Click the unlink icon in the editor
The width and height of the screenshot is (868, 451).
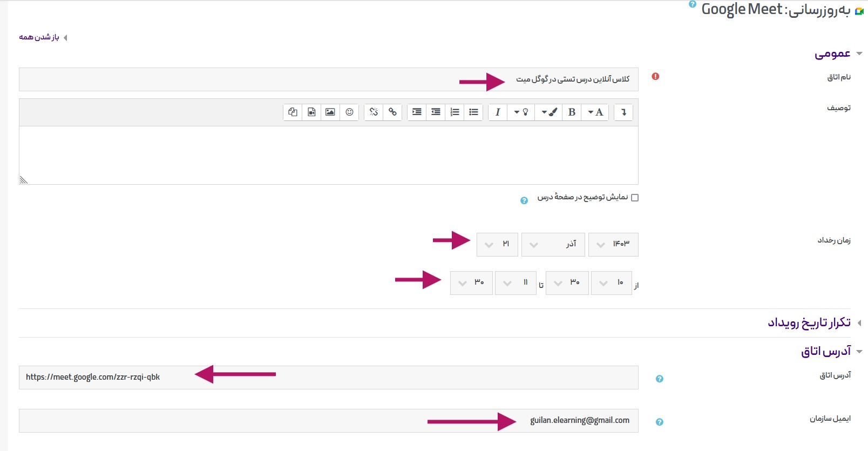tap(374, 112)
